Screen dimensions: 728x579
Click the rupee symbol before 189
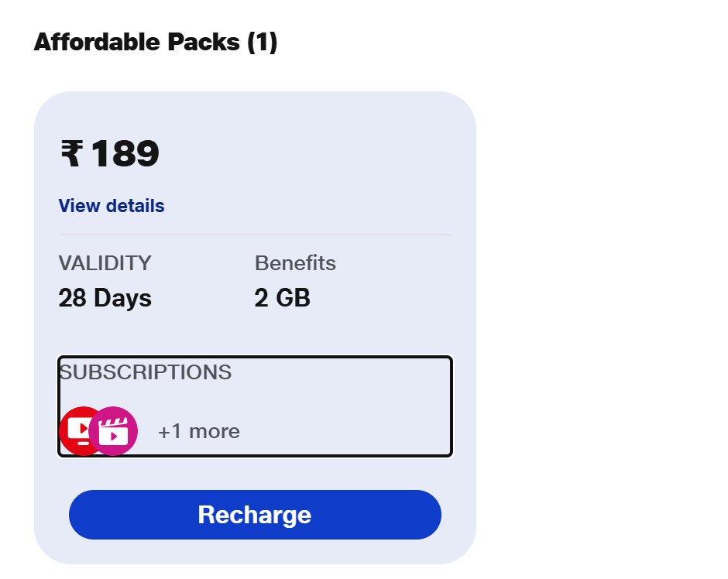tap(70, 153)
